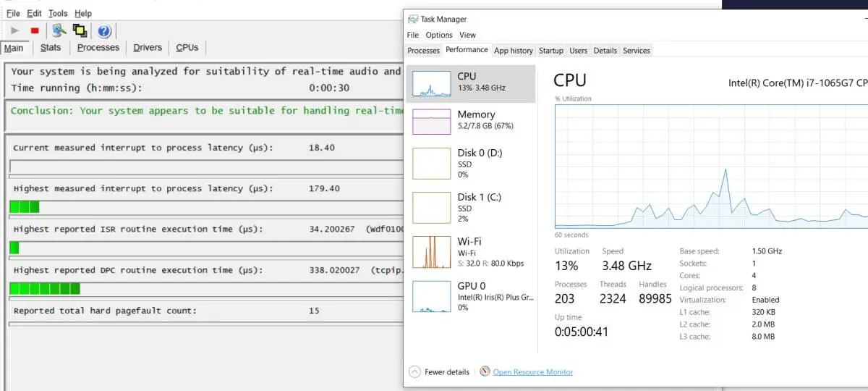Collapse with the Fewer details chevron

[x=414, y=371]
